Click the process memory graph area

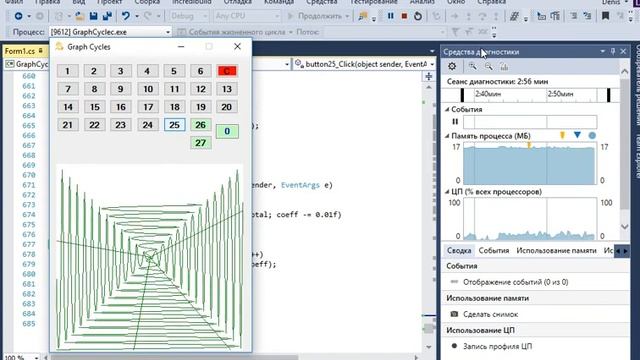pos(529,163)
